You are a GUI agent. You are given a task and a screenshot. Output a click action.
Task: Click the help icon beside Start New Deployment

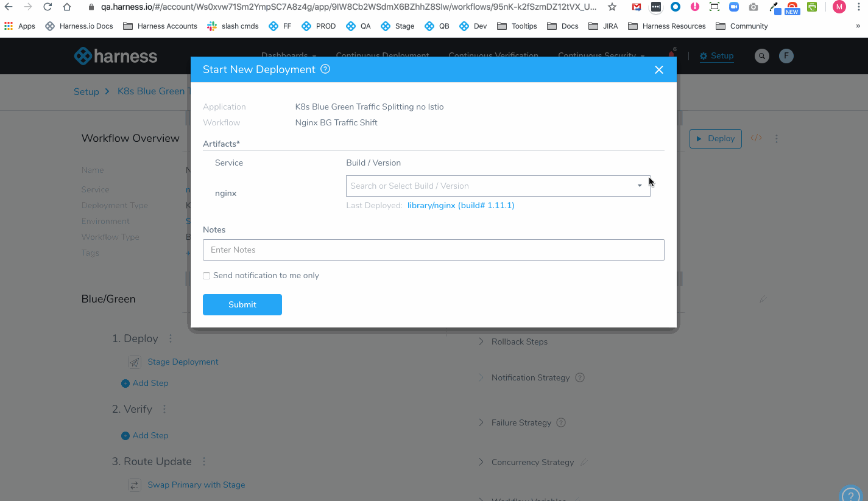pyautogui.click(x=325, y=69)
